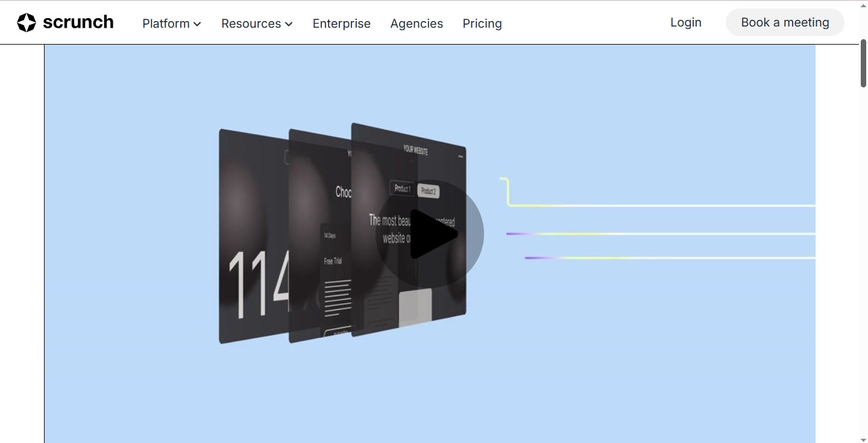
Task: Click the scrunch wordmark text
Action: pyautogui.click(x=78, y=22)
